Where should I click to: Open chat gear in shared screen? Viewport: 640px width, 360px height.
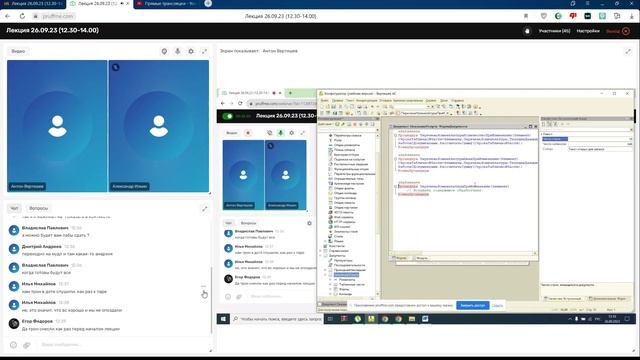(309, 223)
